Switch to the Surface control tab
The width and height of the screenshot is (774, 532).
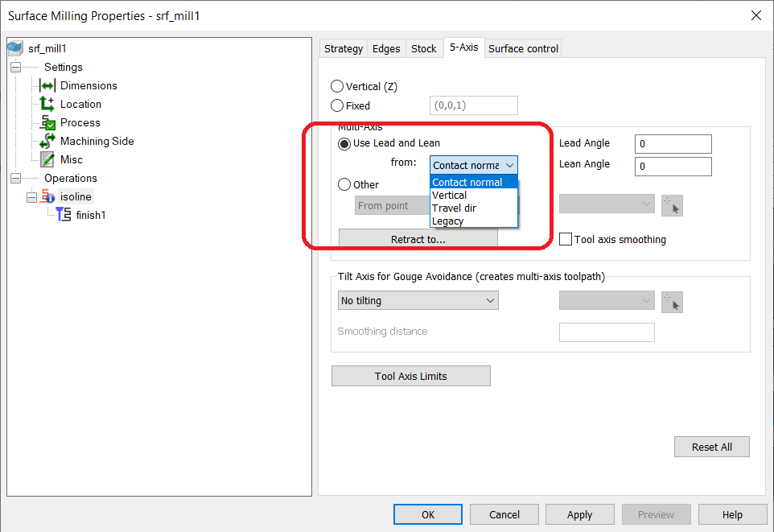pos(522,48)
